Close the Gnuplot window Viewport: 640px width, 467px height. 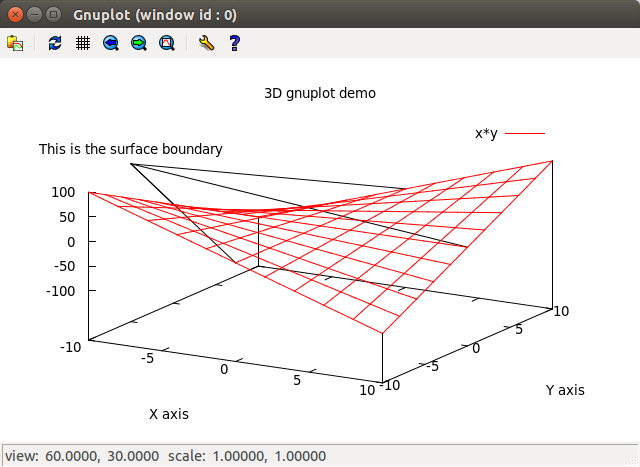point(14,15)
